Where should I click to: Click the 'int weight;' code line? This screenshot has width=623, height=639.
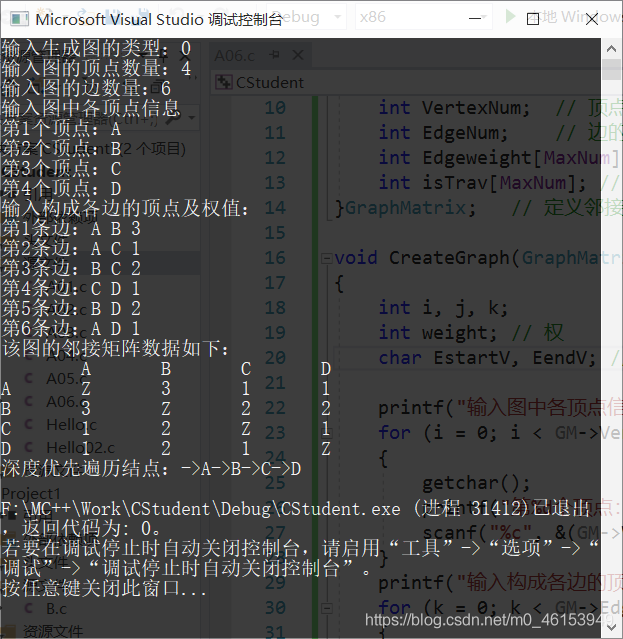coord(438,333)
